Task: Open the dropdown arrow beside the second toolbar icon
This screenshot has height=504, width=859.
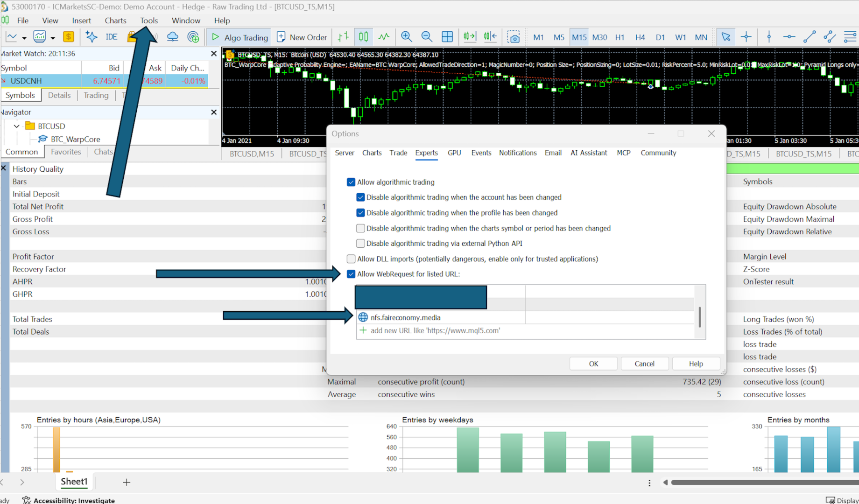Action: tap(53, 38)
